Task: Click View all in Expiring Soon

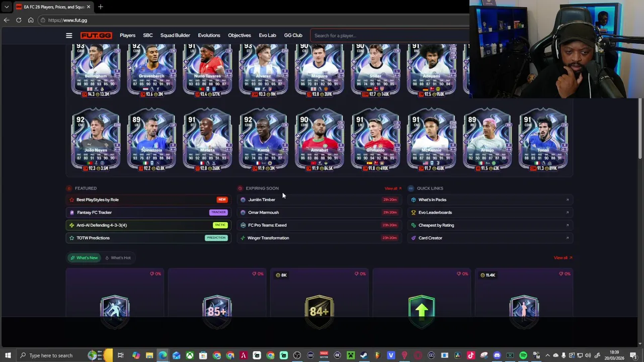Action: click(x=393, y=189)
